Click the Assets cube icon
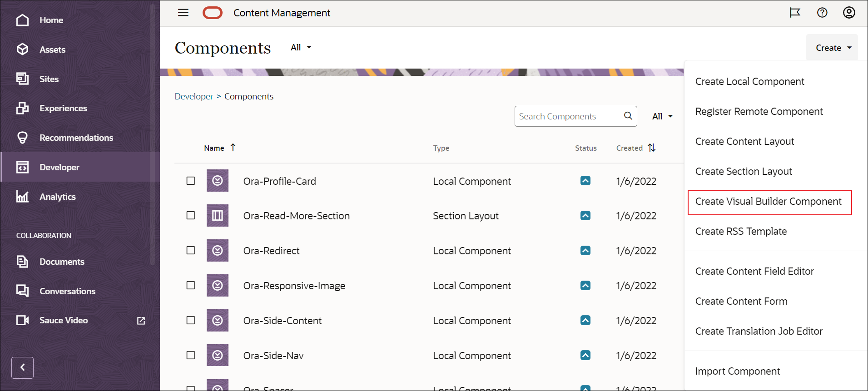Screen dimensions: 868x391 23,49
